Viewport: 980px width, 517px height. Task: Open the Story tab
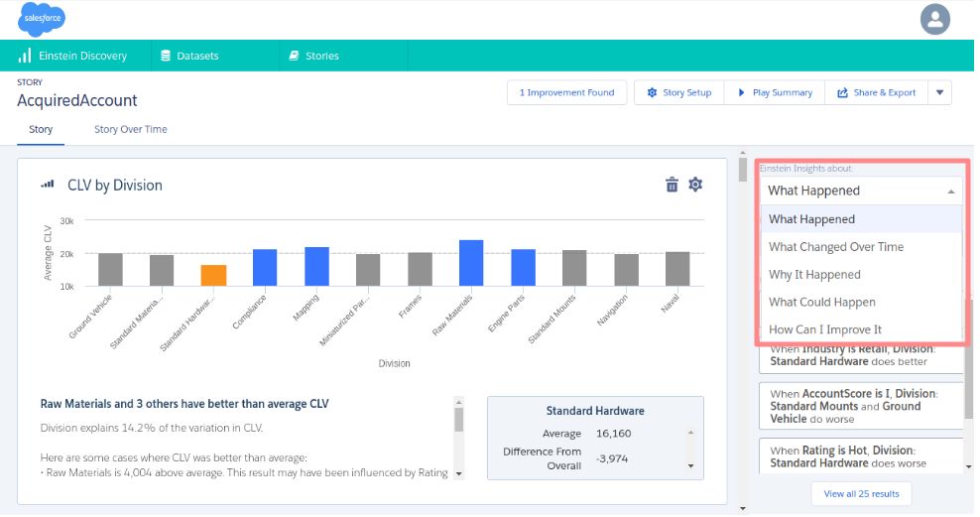coord(41,129)
